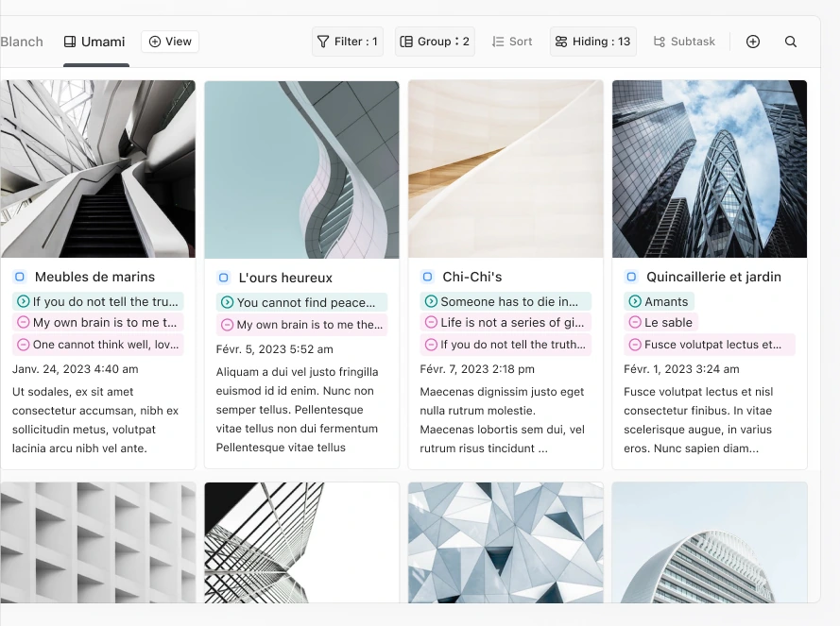Open the beige spiral image of Chi-Chi's

(x=506, y=169)
